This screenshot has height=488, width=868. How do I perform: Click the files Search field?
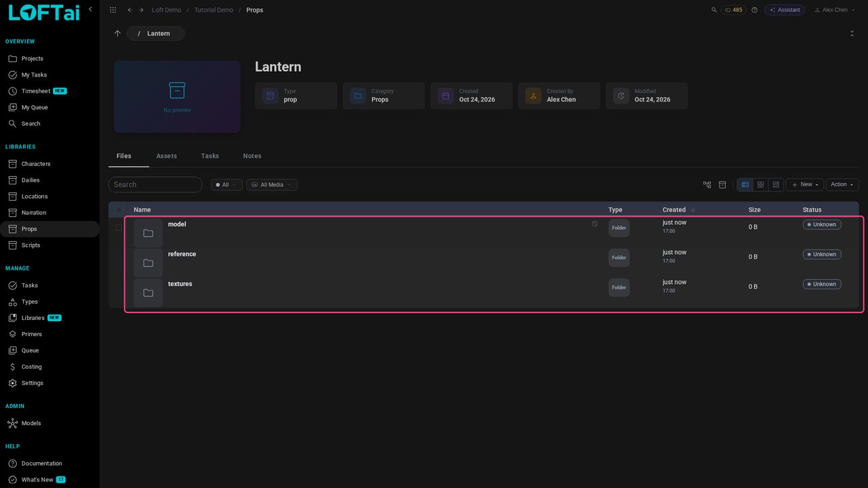[x=155, y=184]
